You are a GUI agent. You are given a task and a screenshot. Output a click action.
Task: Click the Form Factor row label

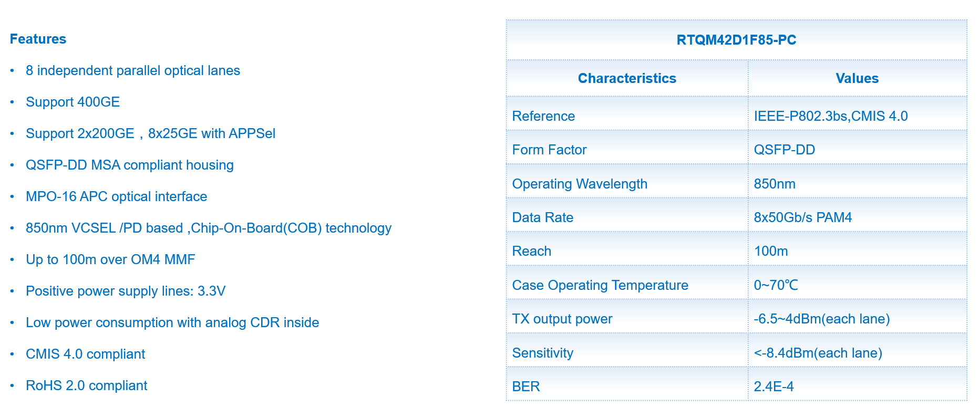549,150
